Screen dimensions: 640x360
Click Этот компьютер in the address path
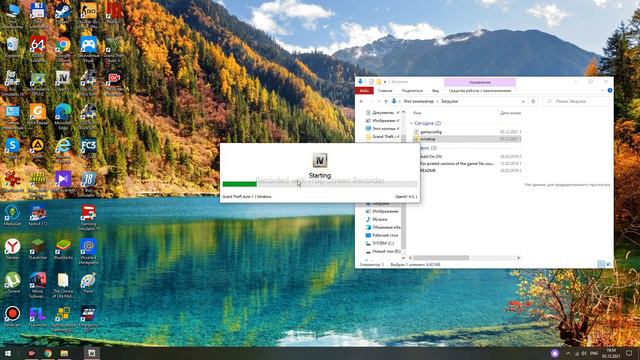[418, 101]
